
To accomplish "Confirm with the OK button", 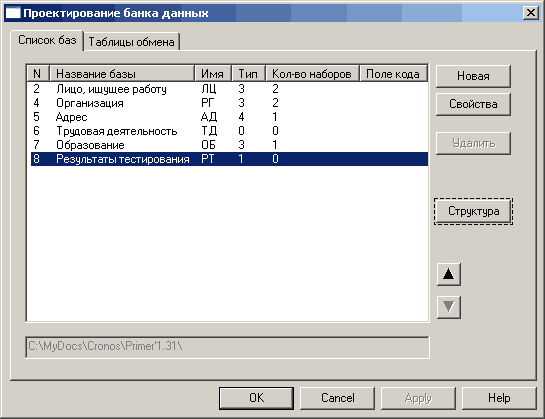I will (x=257, y=398).
